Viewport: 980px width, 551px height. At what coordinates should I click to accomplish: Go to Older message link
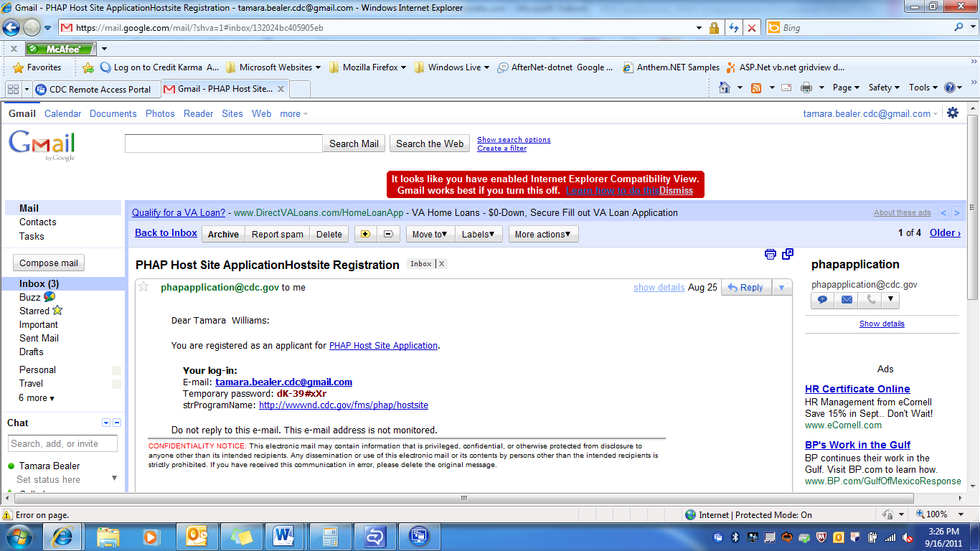pyautogui.click(x=945, y=233)
